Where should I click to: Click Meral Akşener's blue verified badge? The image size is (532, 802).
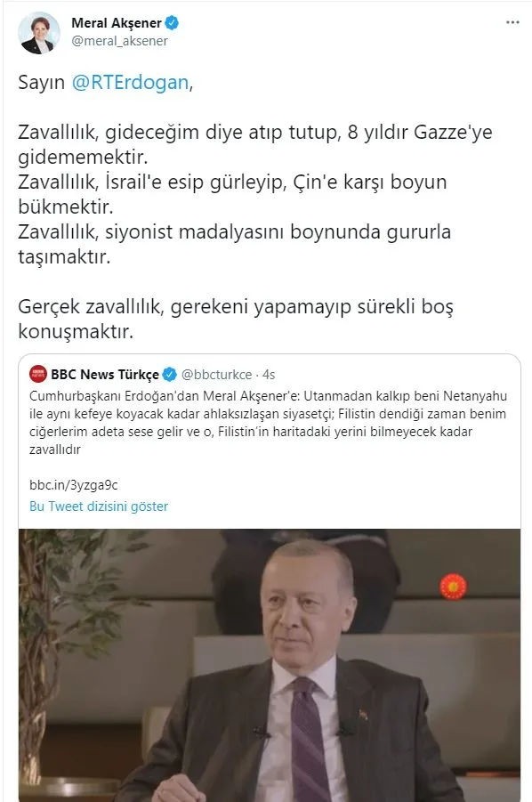point(172,22)
